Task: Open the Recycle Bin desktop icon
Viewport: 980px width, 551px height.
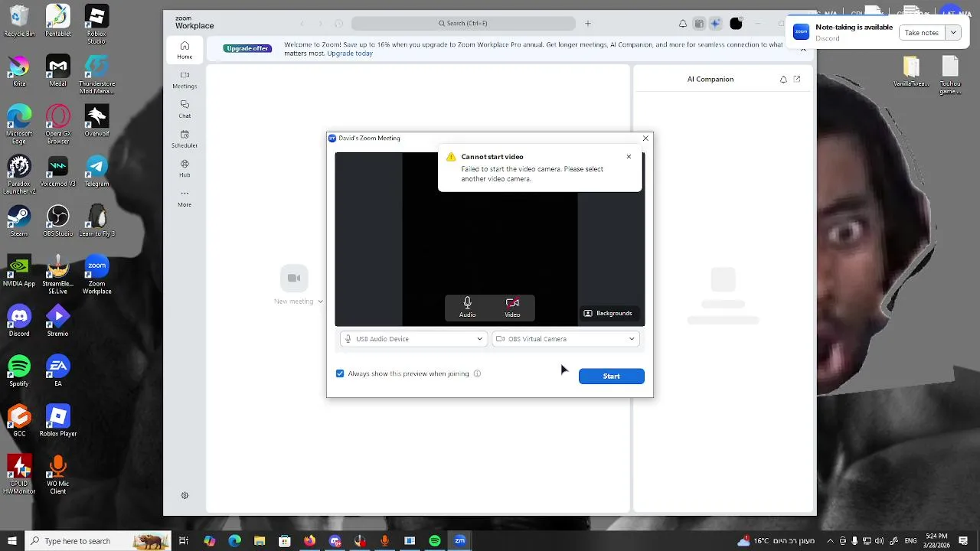Action: [19, 21]
